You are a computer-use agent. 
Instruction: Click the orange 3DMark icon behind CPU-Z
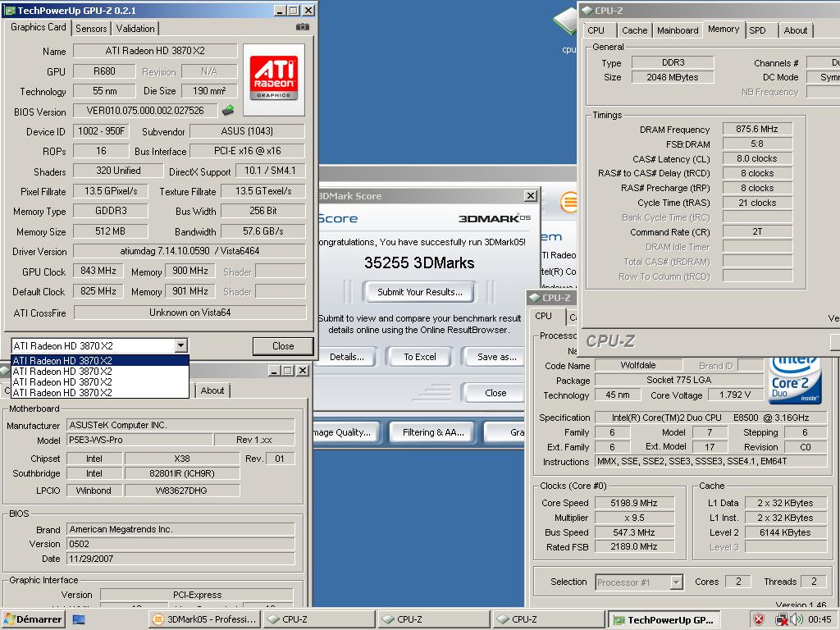(x=568, y=202)
